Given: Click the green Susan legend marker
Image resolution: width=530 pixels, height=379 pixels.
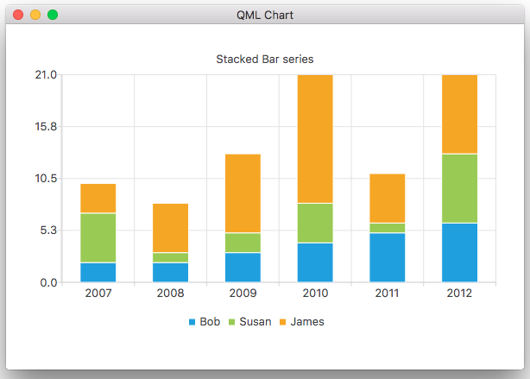Looking at the screenshot, I should click(232, 322).
